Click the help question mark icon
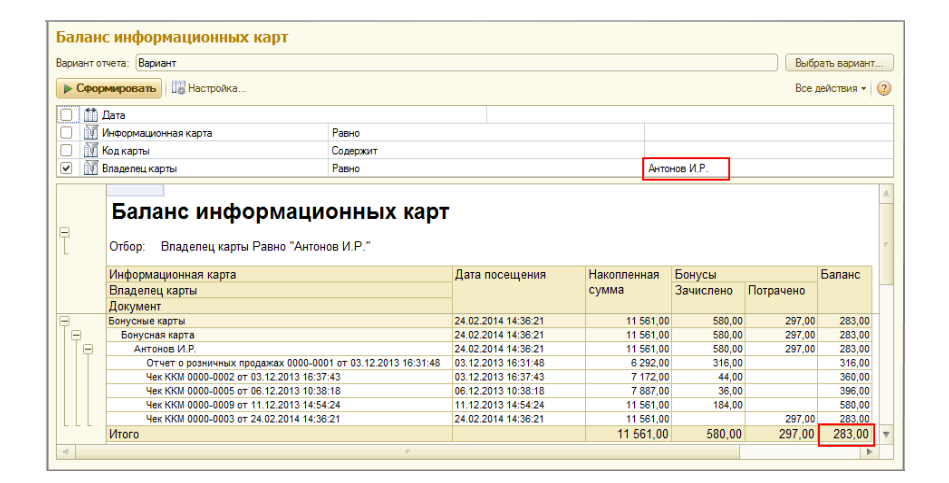Viewport: 949px width, 483px height. (x=884, y=89)
